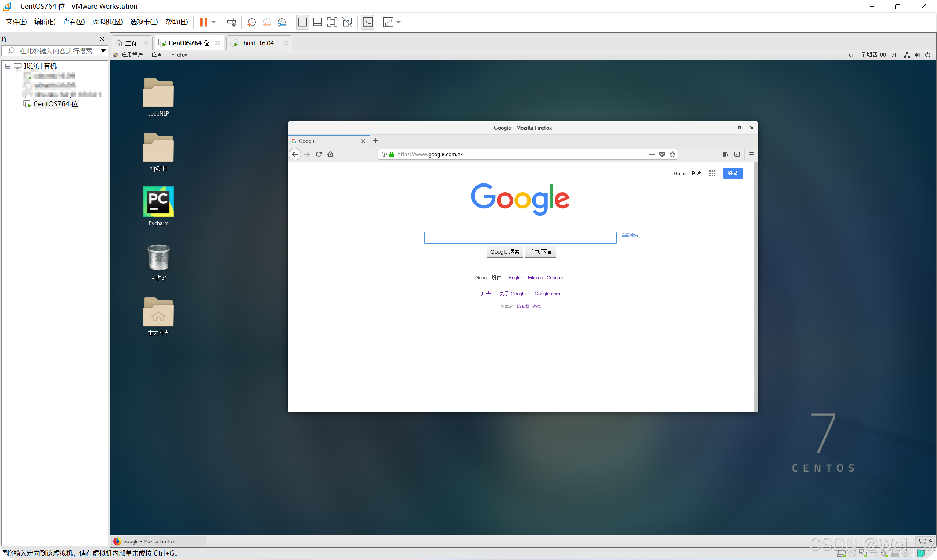
Task: Collapse the 我的计算机 tree node
Action: [8, 67]
